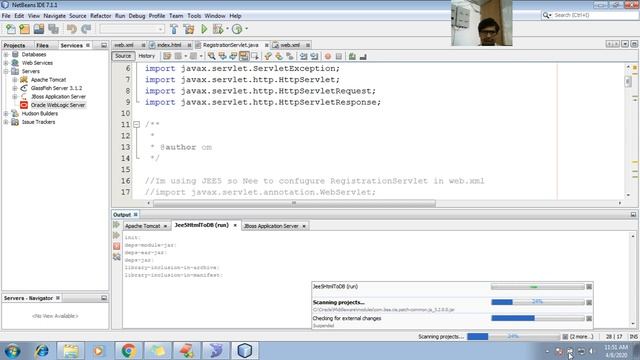
Task: Expand the GlassFish Server 3.1.2 node
Action: (x=15, y=88)
